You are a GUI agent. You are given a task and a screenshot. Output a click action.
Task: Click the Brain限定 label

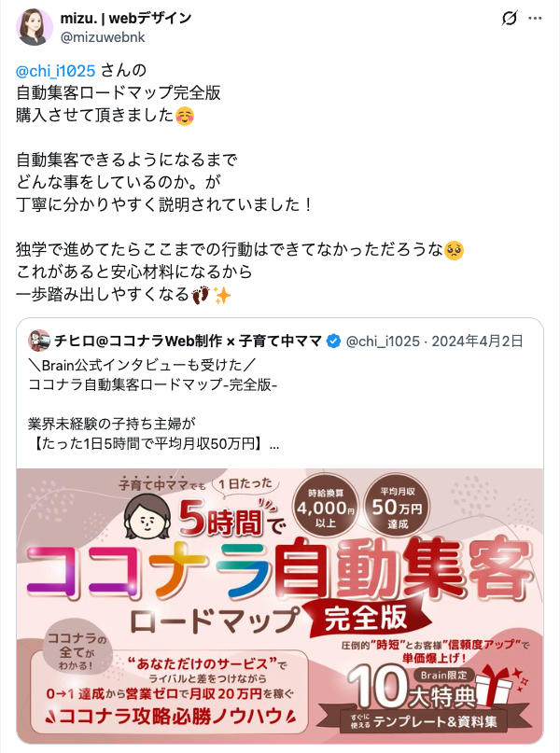pyautogui.click(x=443, y=676)
